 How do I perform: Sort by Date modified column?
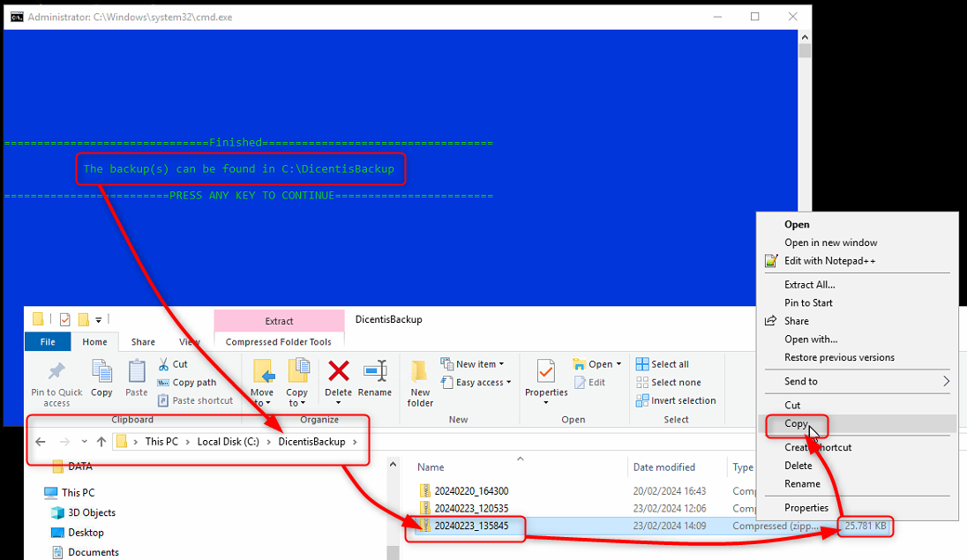[664, 467]
